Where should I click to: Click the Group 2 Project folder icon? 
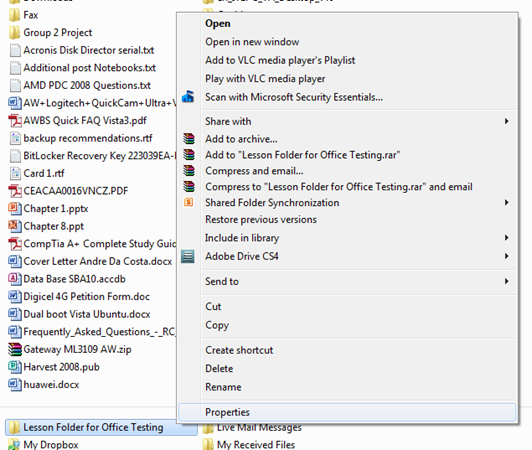[x=15, y=33]
